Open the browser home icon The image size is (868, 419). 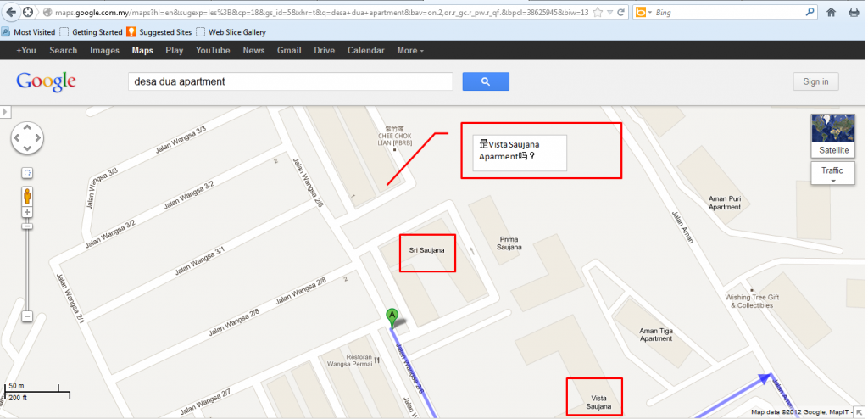(831, 12)
